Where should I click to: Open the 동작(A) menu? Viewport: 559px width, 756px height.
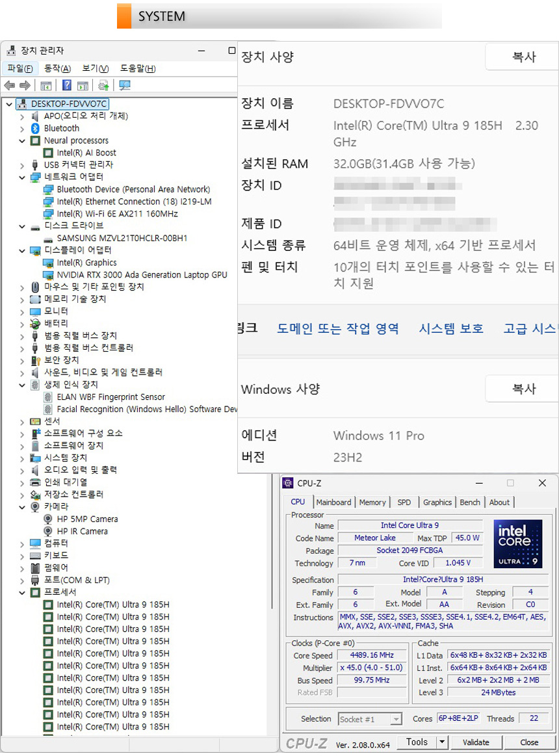tap(57, 68)
